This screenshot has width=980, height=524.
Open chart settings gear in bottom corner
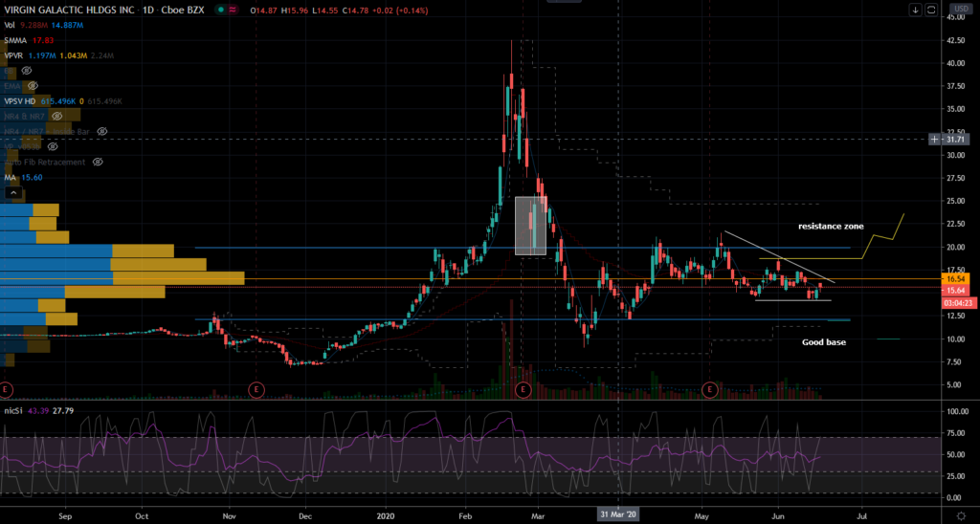tap(960, 514)
